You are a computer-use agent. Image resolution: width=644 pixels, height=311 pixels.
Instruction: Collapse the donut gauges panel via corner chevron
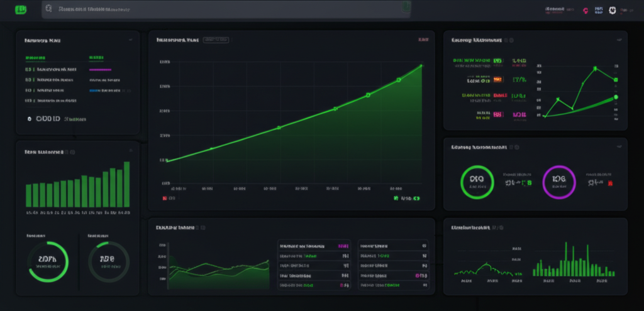618,147
